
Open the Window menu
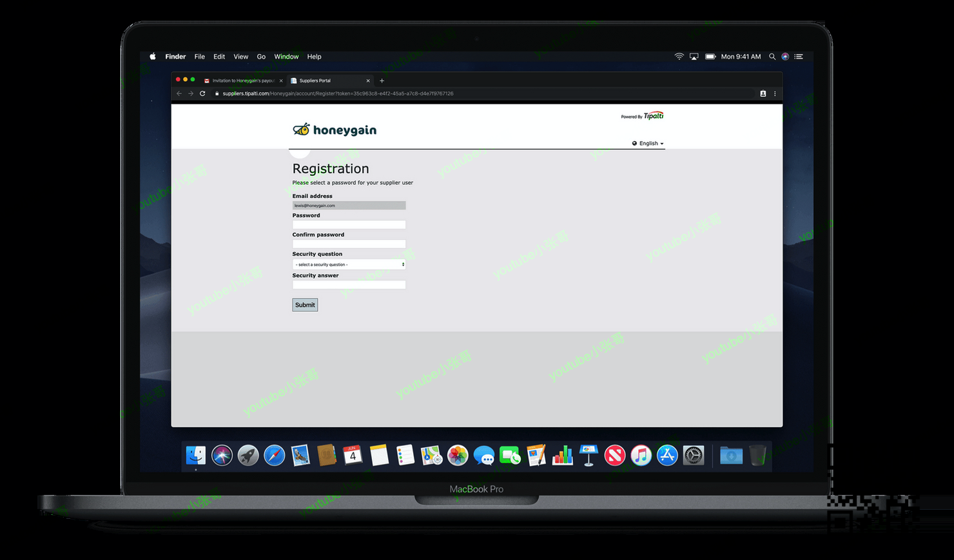(286, 57)
